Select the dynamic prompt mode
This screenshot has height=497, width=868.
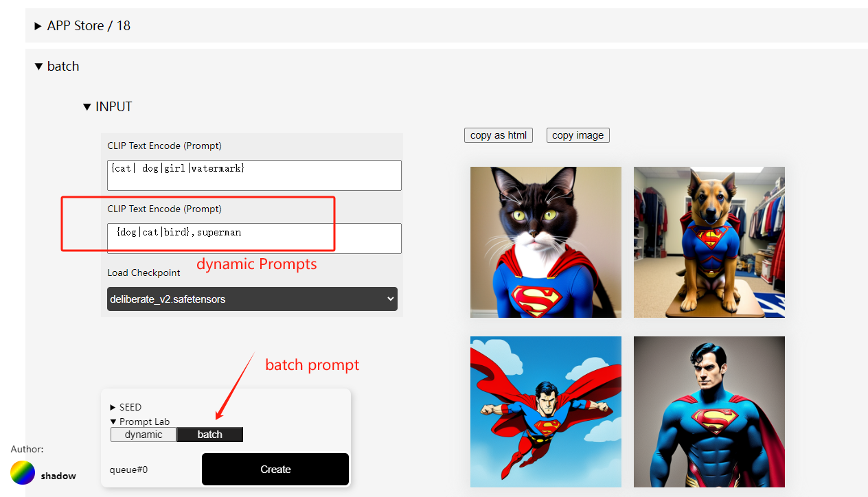tap(144, 435)
